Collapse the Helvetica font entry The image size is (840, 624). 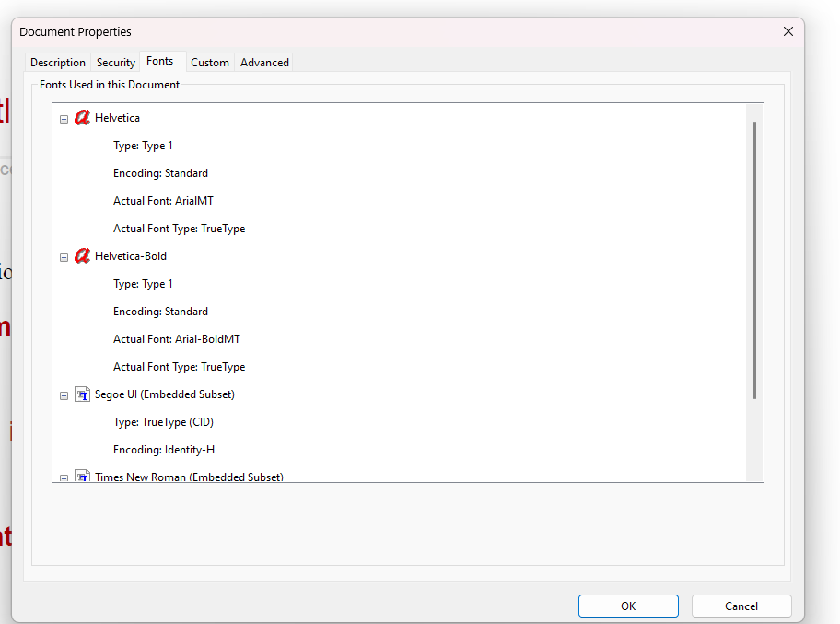pos(64,119)
